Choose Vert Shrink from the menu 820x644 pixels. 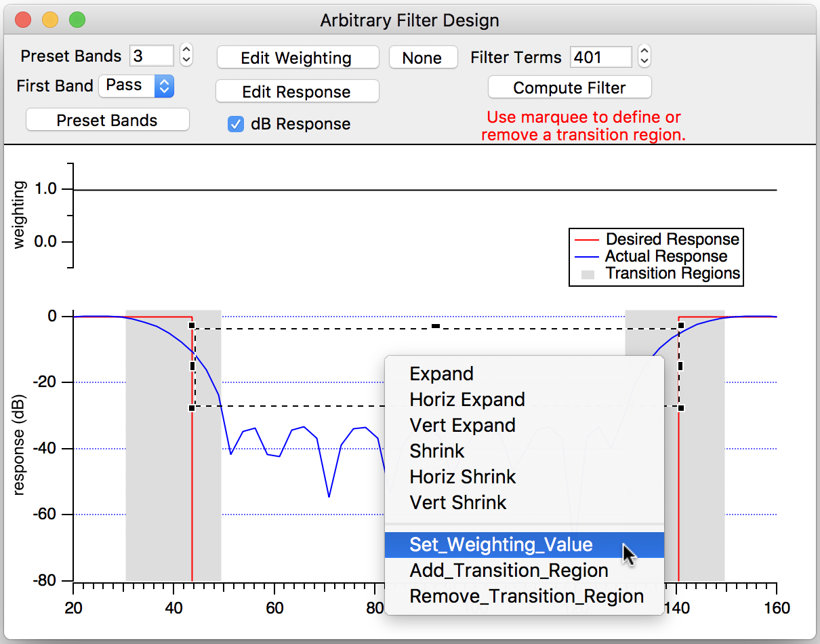[x=458, y=503]
